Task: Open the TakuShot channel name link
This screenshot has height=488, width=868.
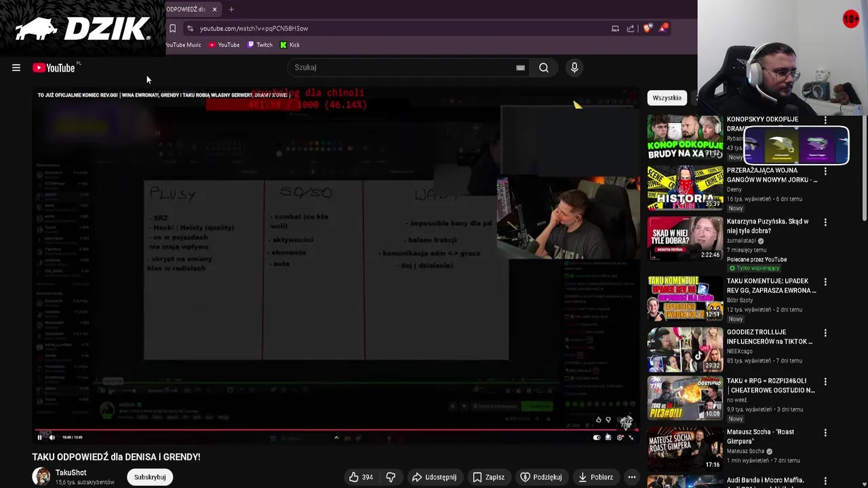Action: pos(71,472)
